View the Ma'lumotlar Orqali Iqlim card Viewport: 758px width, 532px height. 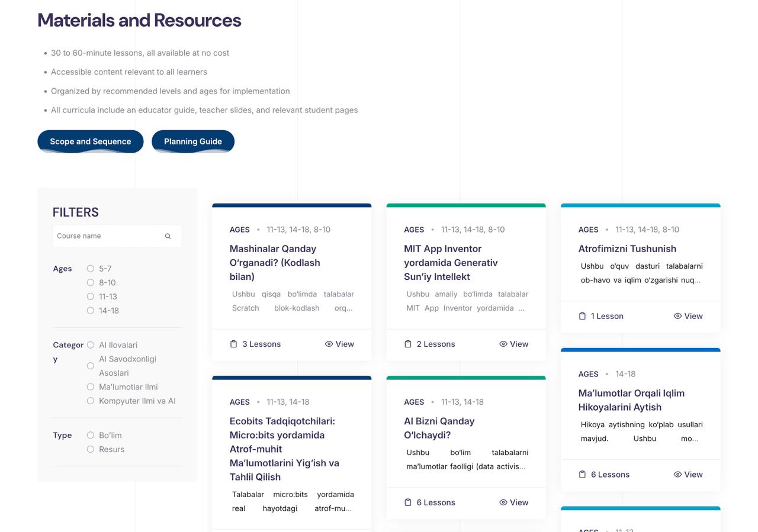coord(688,475)
